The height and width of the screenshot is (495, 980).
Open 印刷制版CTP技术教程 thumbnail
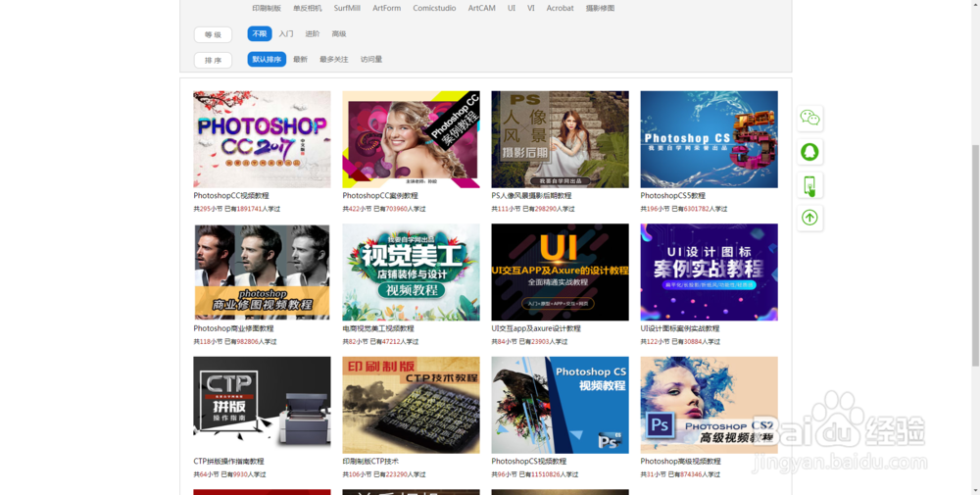(412, 405)
